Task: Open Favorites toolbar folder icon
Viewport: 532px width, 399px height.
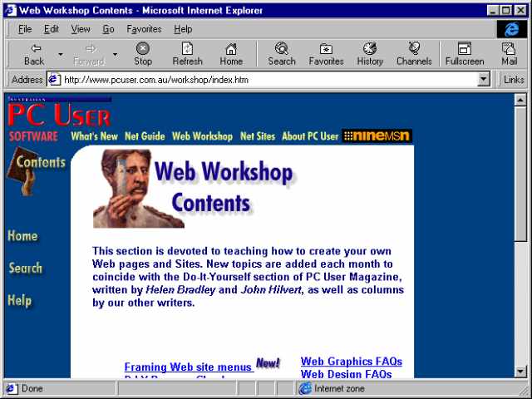Action: (326, 49)
